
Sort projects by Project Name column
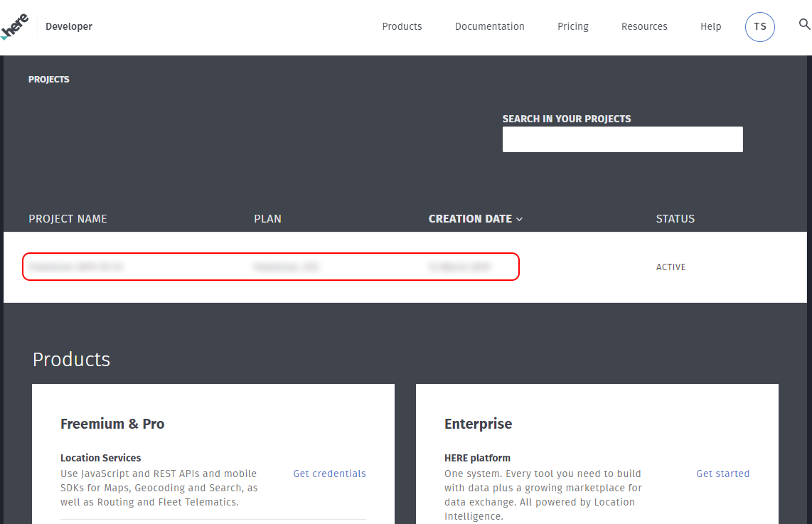tap(68, 219)
